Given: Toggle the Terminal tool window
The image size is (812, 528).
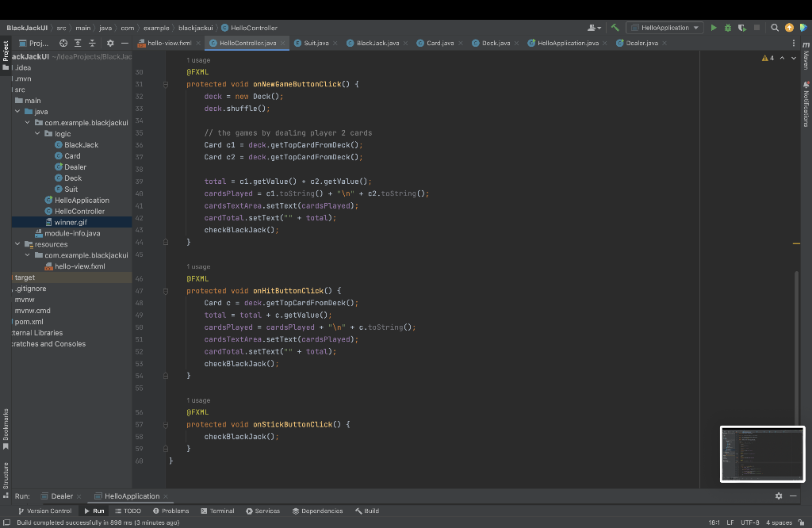Looking at the screenshot, I should click(217, 511).
